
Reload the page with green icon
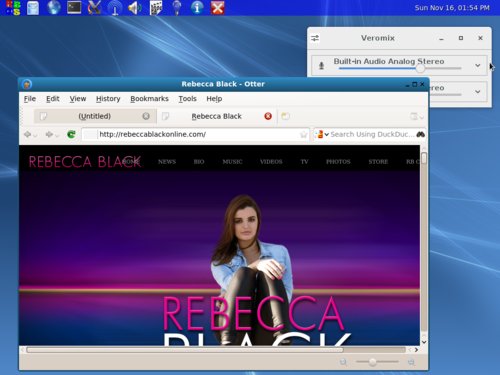[x=71, y=134]
